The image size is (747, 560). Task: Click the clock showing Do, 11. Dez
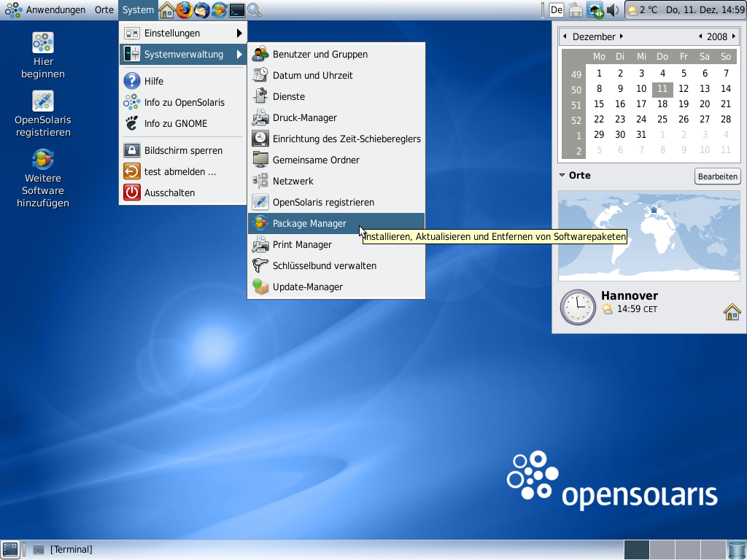(705, 10)
